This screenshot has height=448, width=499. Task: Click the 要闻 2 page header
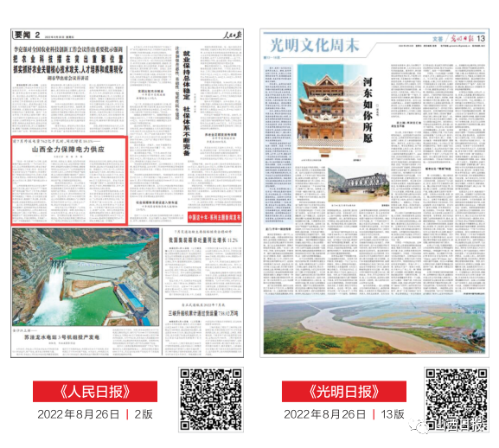pos(28,35)
